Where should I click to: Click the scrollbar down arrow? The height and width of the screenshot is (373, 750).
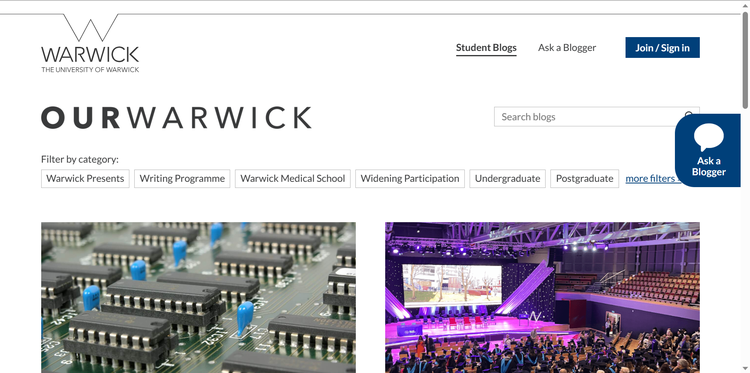point(745,369)
